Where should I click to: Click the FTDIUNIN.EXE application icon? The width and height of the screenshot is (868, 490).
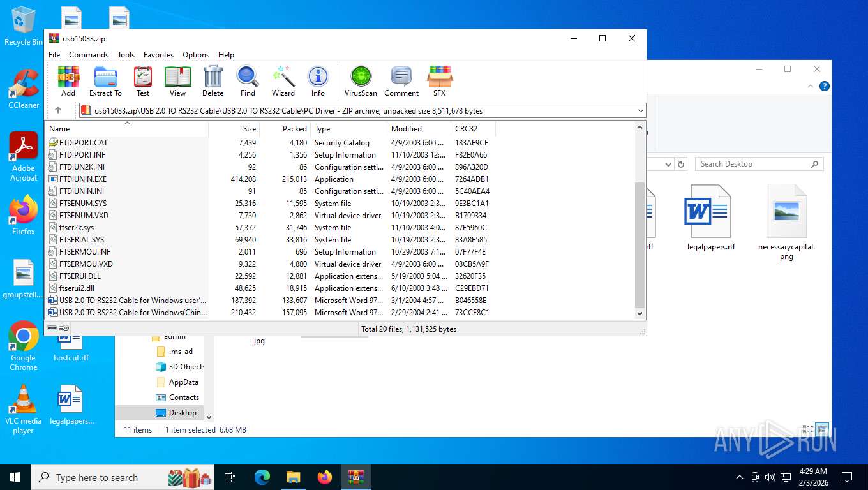point(54,179)
